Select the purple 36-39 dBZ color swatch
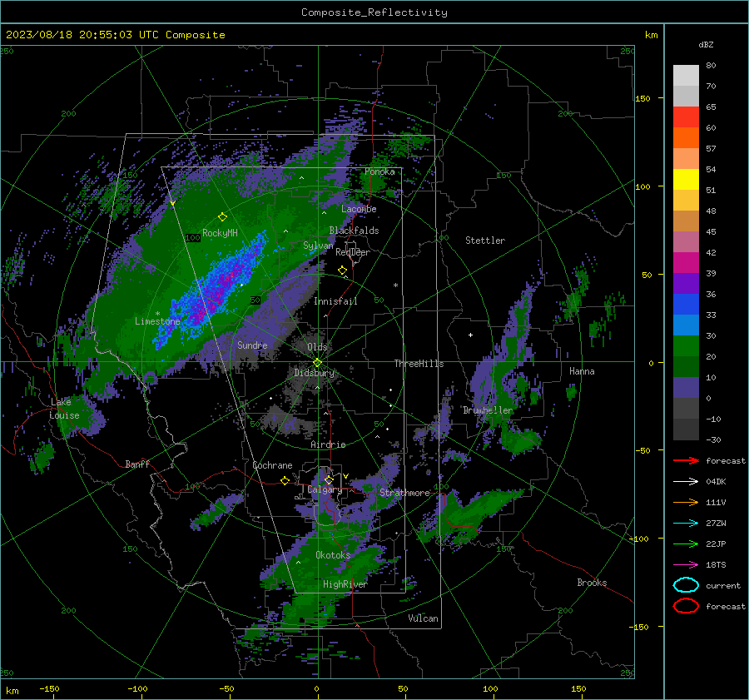749x700 pixels. coord(686,284)
